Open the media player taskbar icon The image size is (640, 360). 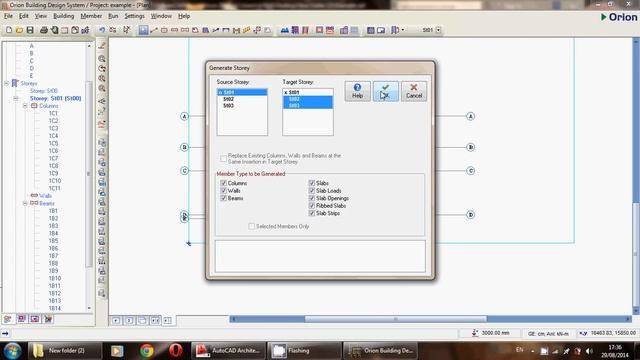117,351
